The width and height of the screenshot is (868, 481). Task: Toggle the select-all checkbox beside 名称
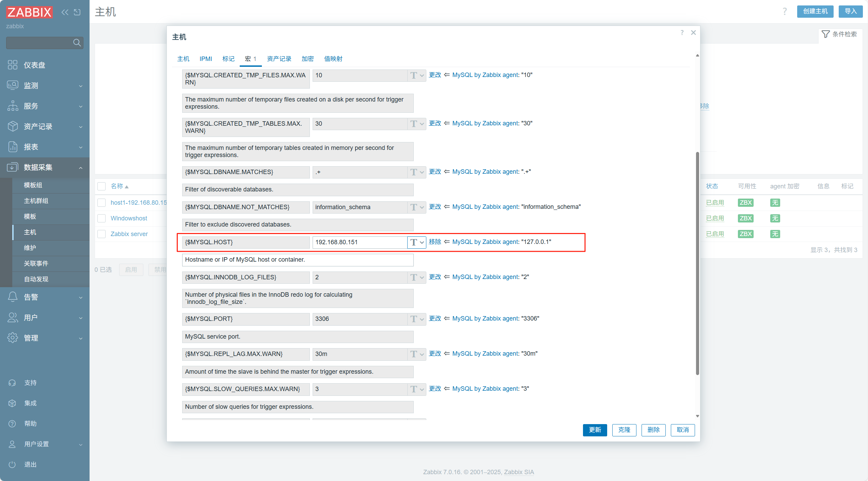tap(101, 186)
